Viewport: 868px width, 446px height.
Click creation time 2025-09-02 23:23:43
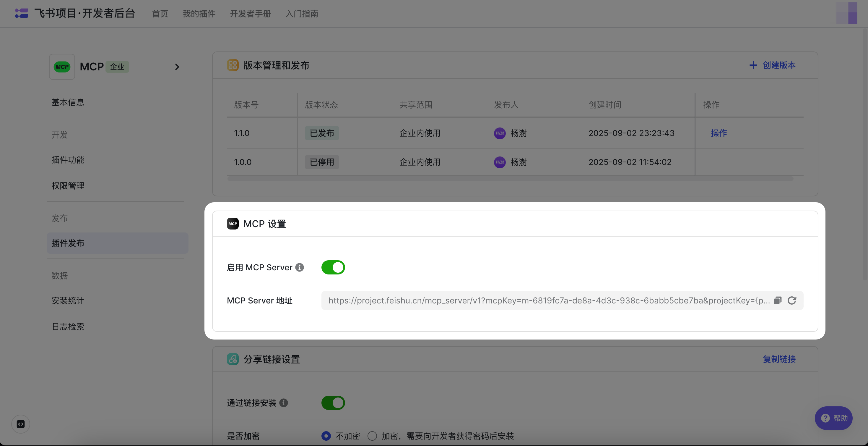point(631,133)
